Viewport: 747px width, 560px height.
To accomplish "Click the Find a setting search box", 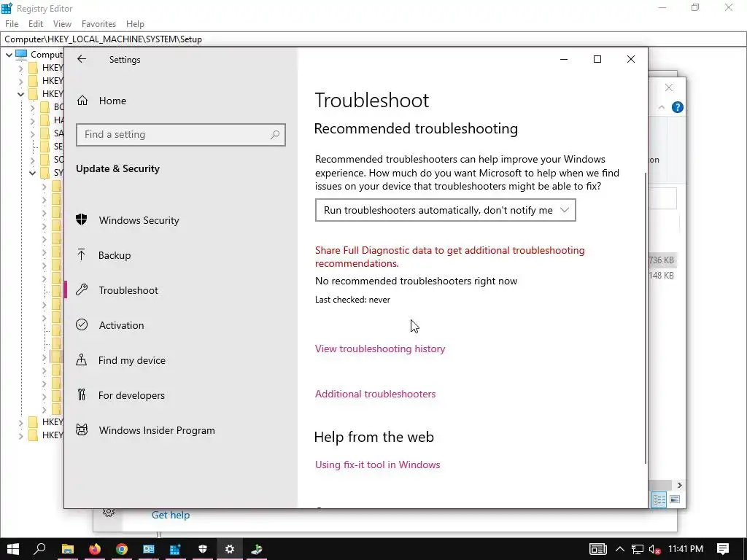I will [x=181, y=135].
